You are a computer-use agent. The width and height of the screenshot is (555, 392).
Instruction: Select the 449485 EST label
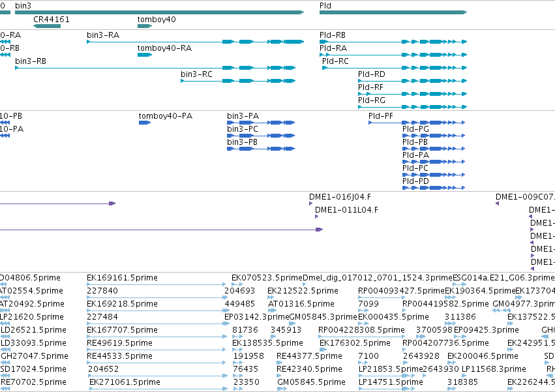pos(239,304)
